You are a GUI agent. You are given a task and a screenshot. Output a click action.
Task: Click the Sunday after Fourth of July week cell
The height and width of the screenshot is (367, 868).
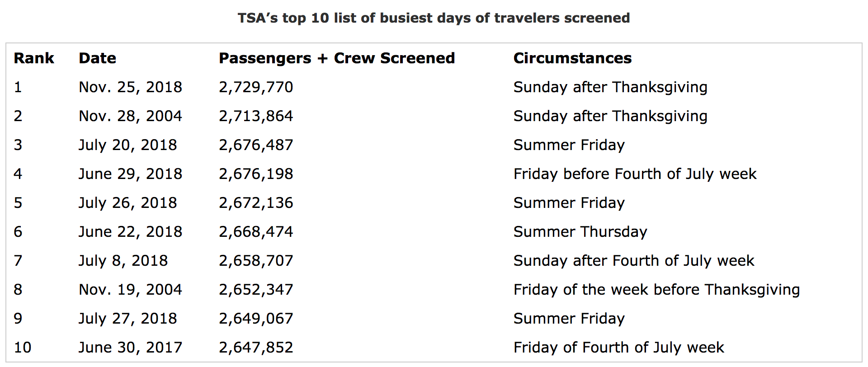(634, 261)
